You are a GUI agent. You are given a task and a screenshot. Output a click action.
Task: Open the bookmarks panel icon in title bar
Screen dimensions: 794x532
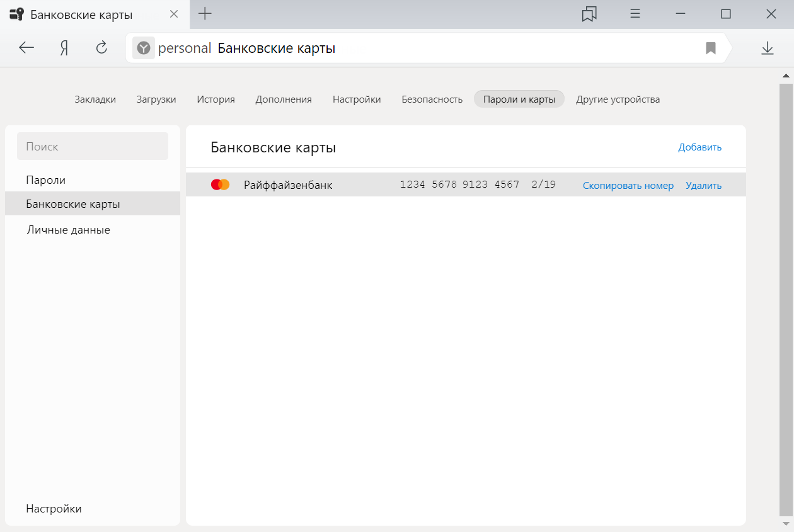click(589, 14)
